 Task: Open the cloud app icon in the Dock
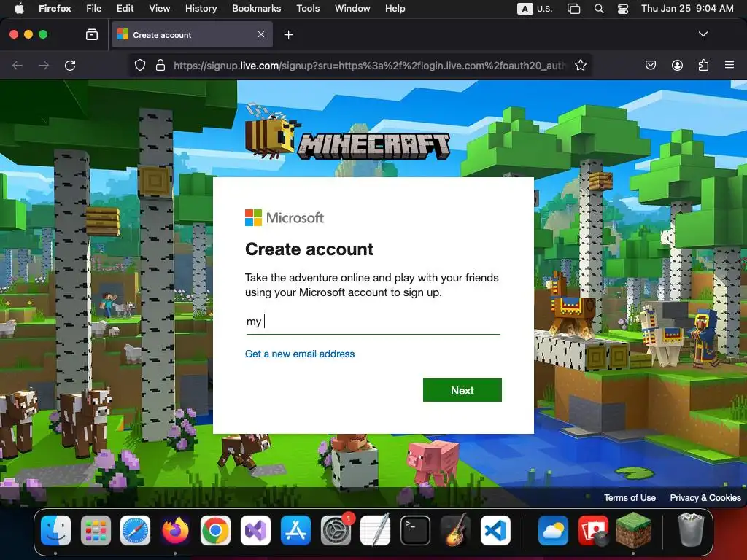(553, 531)
